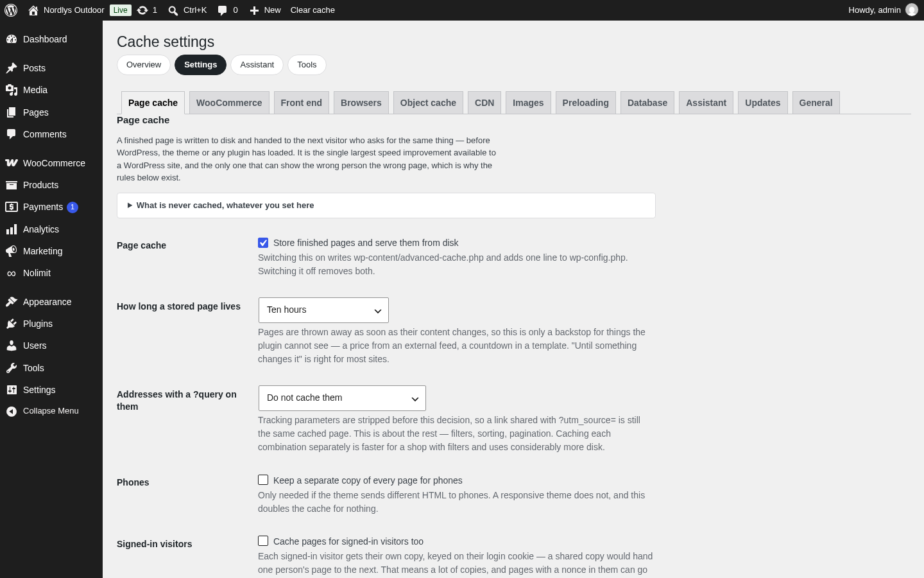Open the Browsers tab
Screen dimensions: 924x578
tap(361, 103)
